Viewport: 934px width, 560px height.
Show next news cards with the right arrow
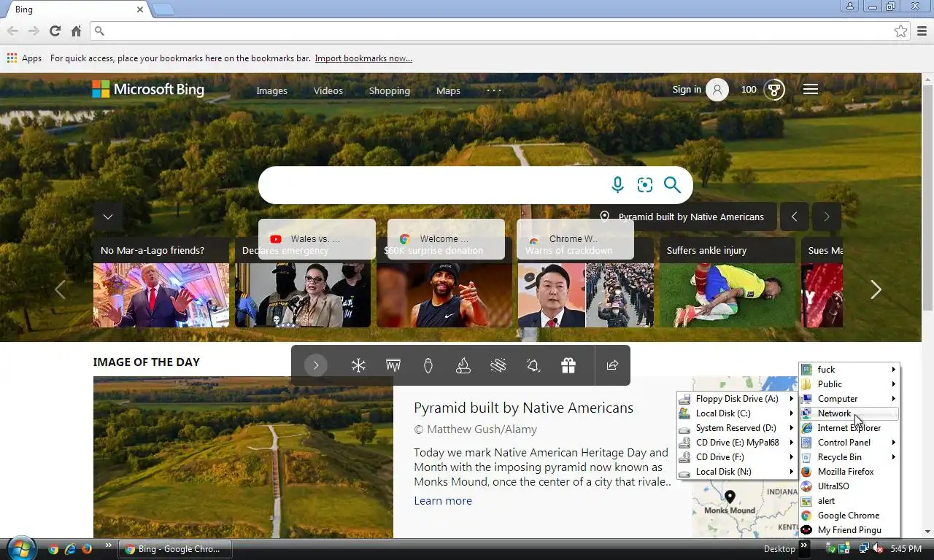(876, 289)
